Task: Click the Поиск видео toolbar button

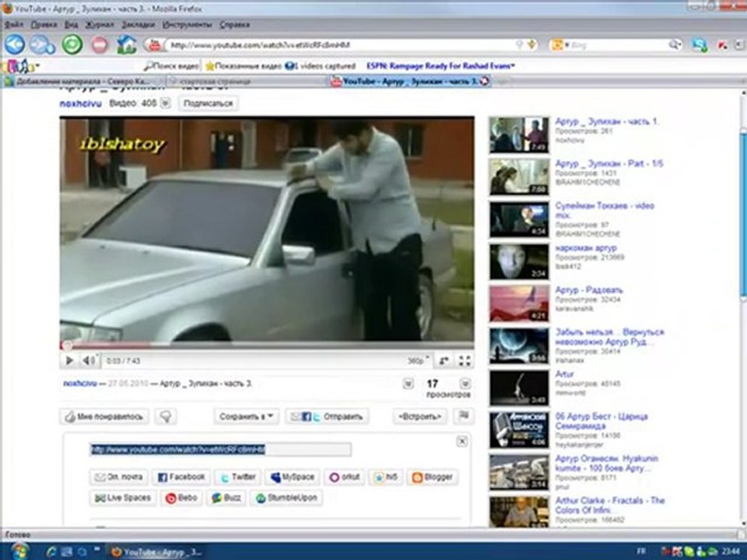Action: point(171,66)
